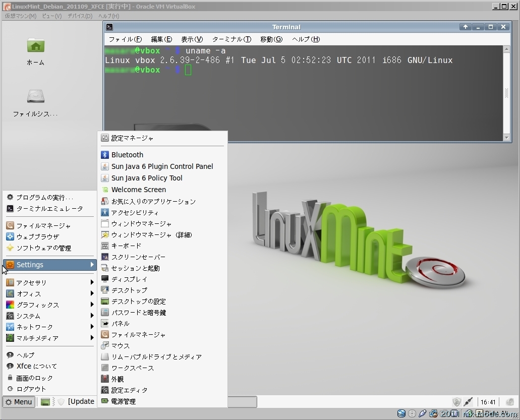The height and width of the screenshot is (420, 520).
Task: Open スクリーンセーバー settings entry
Action: point(138,257)
